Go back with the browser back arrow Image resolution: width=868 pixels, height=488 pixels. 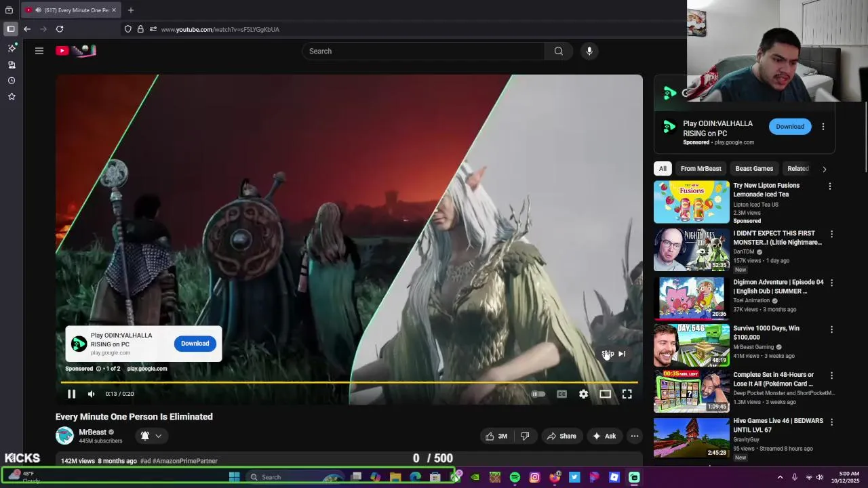(27, 29)
